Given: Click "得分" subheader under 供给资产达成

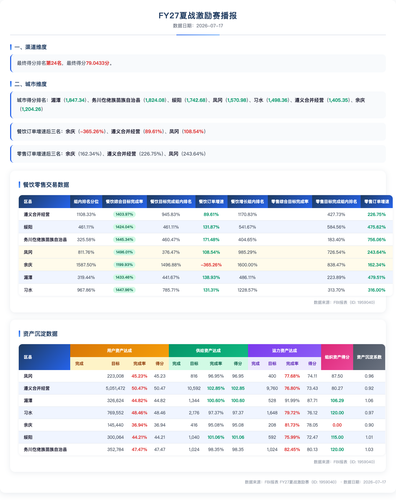Looking at the screenshot, I should point(238,363).
